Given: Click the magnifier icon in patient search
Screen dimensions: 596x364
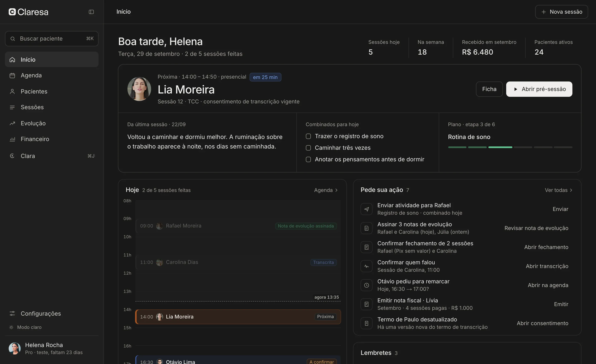Looking at the screenshot, I should click(13, 39).
